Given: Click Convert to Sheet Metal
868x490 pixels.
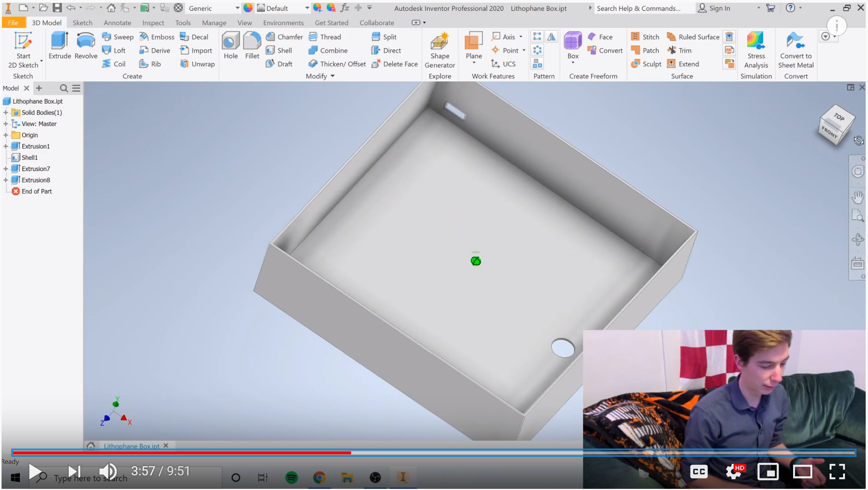Looking at the screenshot, I should coord(795,50).
